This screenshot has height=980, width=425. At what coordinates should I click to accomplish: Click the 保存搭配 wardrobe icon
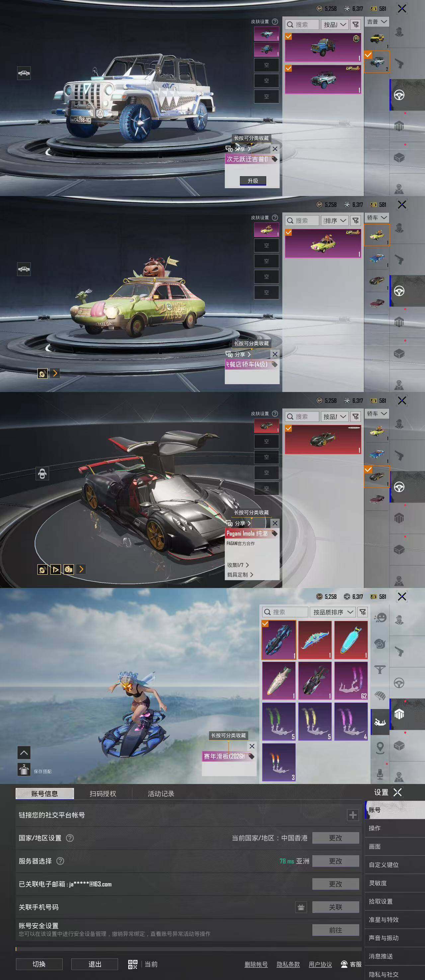pyautogui.click(x=24, y=769)
